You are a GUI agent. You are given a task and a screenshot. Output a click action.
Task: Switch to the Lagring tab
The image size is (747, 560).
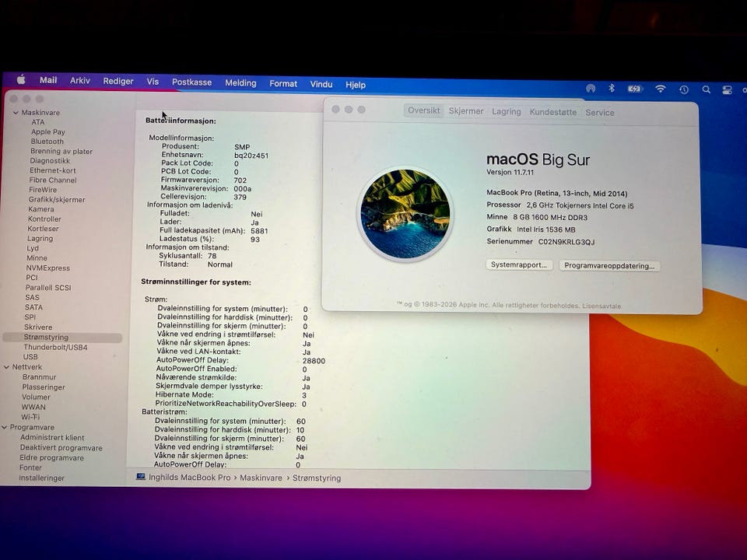(506, 111)
